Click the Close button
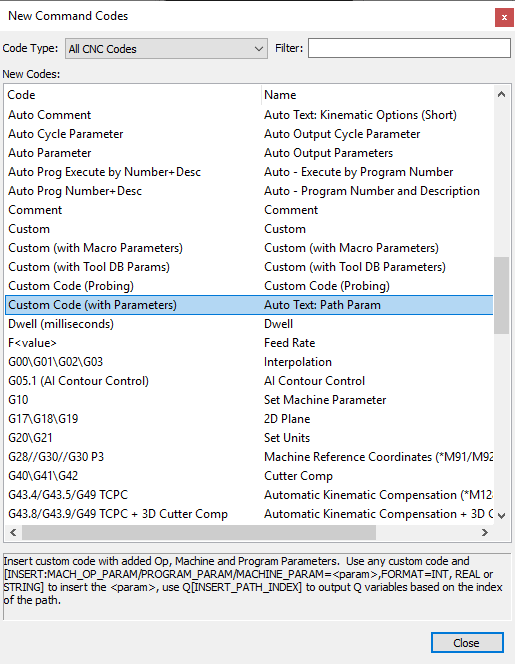This screenshot has width=515, height=664. pos(467,642)
